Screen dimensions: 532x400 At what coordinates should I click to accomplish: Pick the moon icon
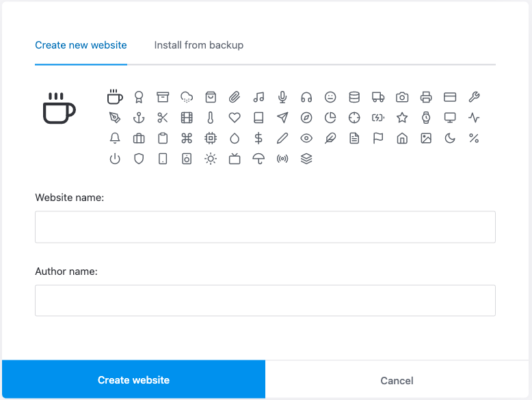[x=450, y=138]
